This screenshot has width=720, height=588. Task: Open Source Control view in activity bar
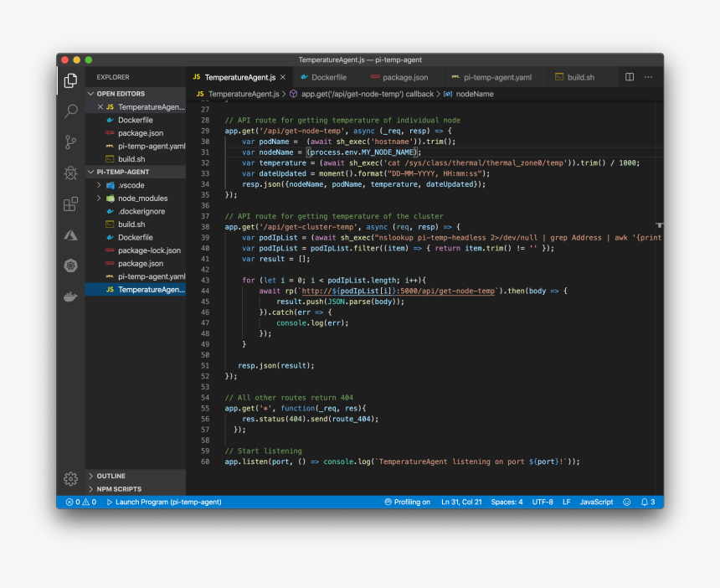pos(70,142)
